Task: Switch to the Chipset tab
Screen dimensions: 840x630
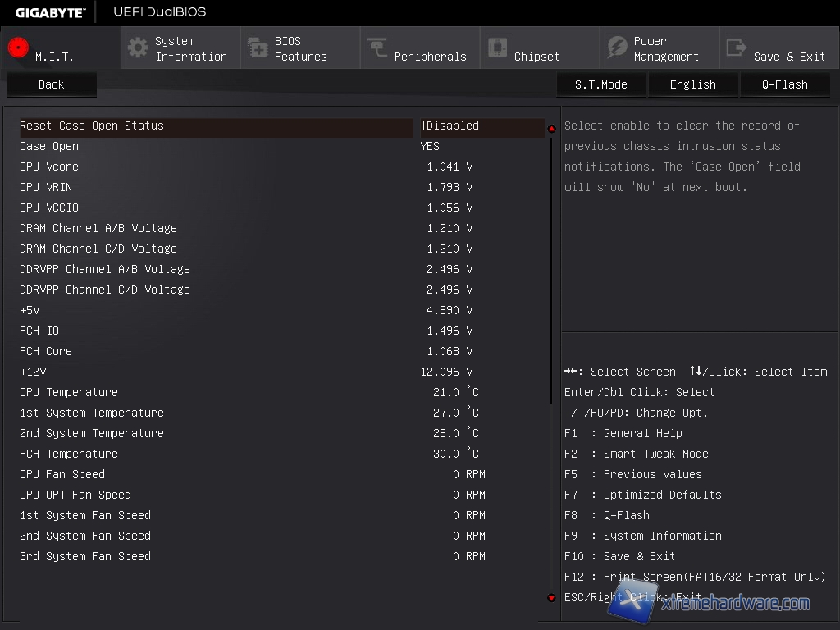Action: (x=536, y=57)
